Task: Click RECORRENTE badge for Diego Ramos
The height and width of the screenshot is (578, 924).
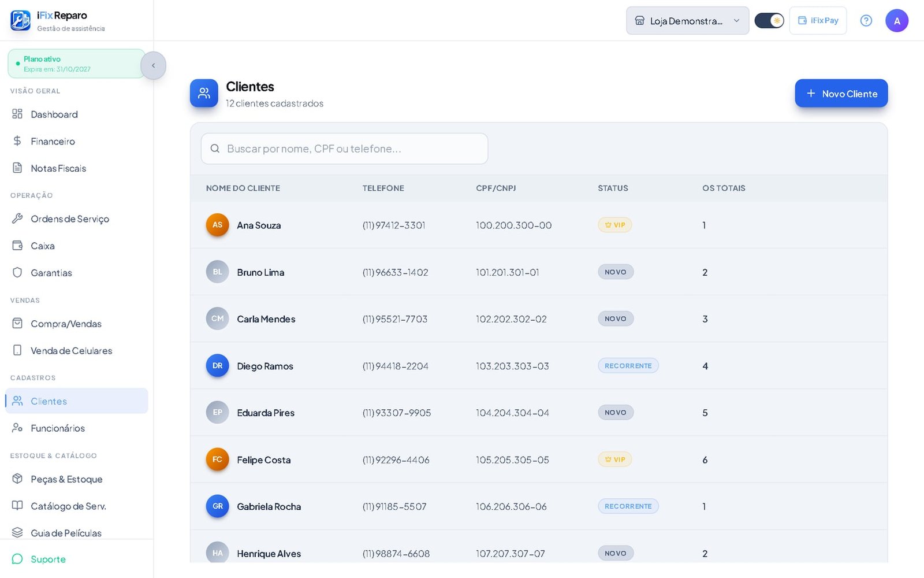Action: [628, 366]
